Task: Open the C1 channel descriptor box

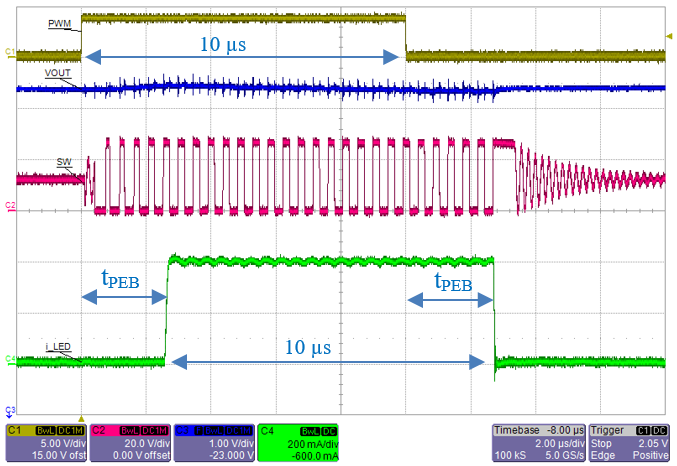Action: pyautogui.click(x=46, y=441)
